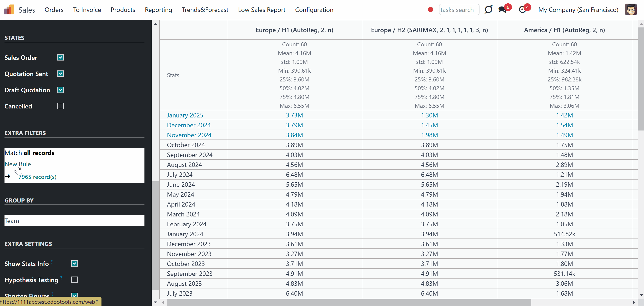The width and height of the screenshot is (644, 306).
Task: Click the arrow icon beside 7965 record(s)
Action: (8, 176)
